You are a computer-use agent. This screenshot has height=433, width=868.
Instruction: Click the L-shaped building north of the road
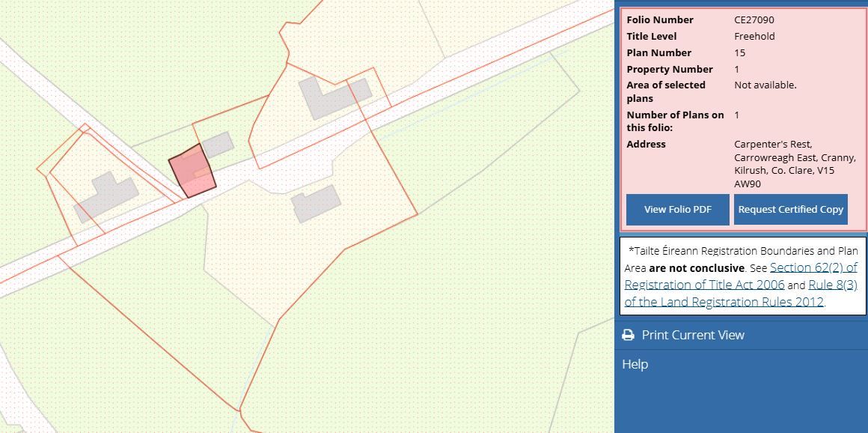point(329,94)
